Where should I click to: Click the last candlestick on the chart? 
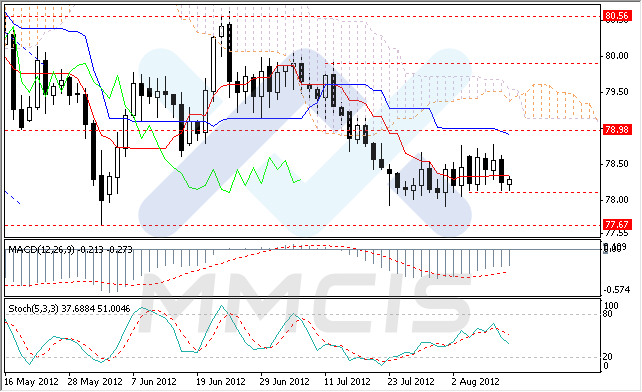(509, 183)
